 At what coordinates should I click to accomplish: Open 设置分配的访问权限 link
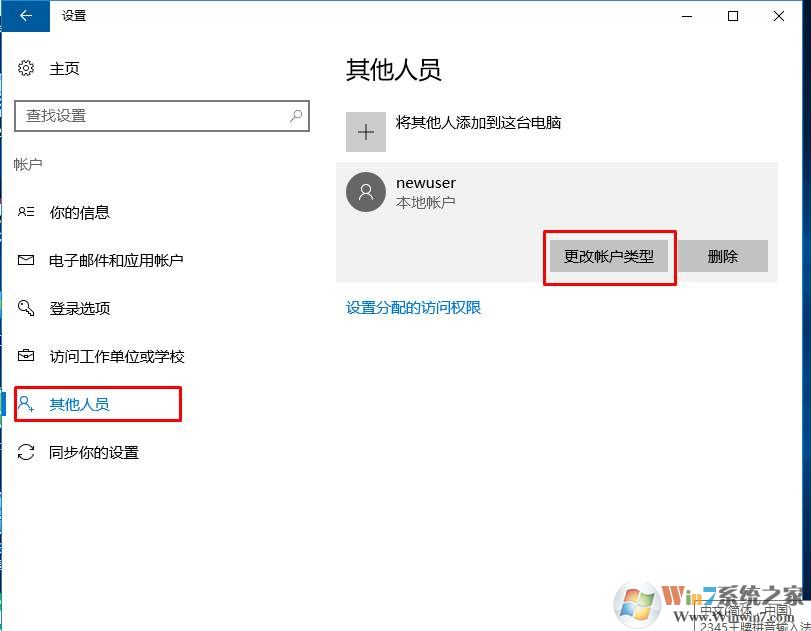point(413,308)
